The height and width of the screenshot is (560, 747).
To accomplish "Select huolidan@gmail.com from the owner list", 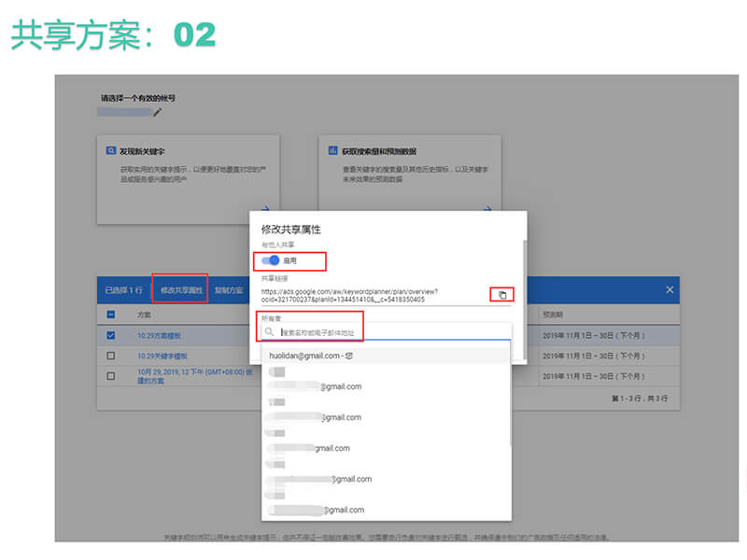I will point(386,356).
